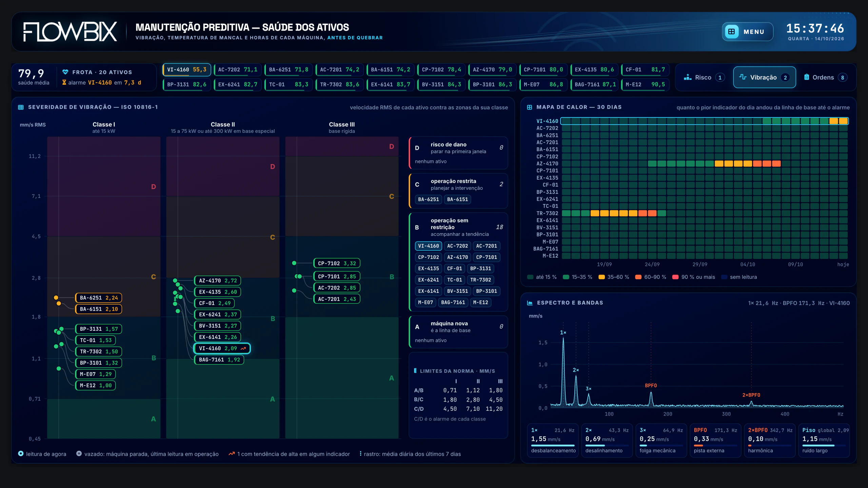868x488 pixels.
Task: Select the AZ-4170 79,0 asset chip
Action: coord(492,69)
